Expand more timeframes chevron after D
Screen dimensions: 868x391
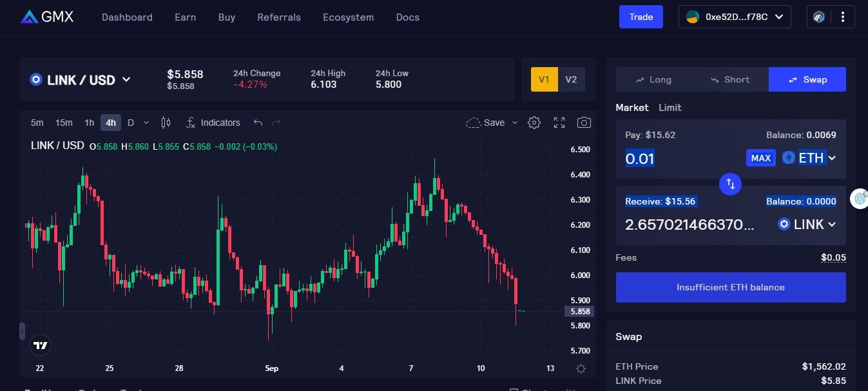[146, 123]
